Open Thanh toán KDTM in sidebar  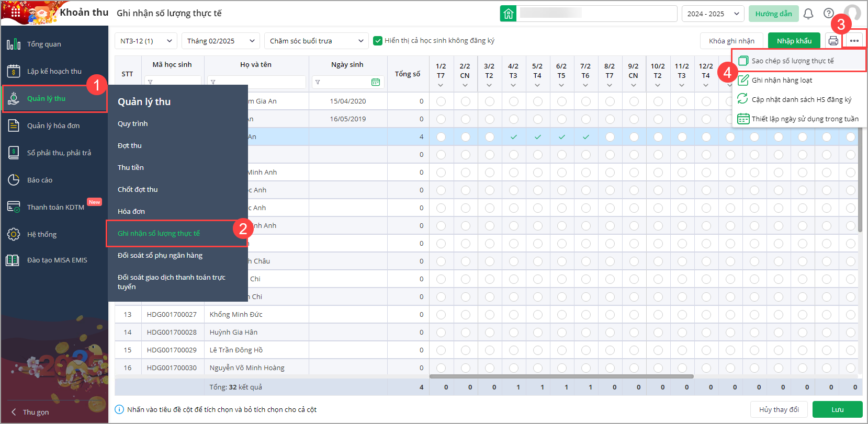click(x=54, y=207)
